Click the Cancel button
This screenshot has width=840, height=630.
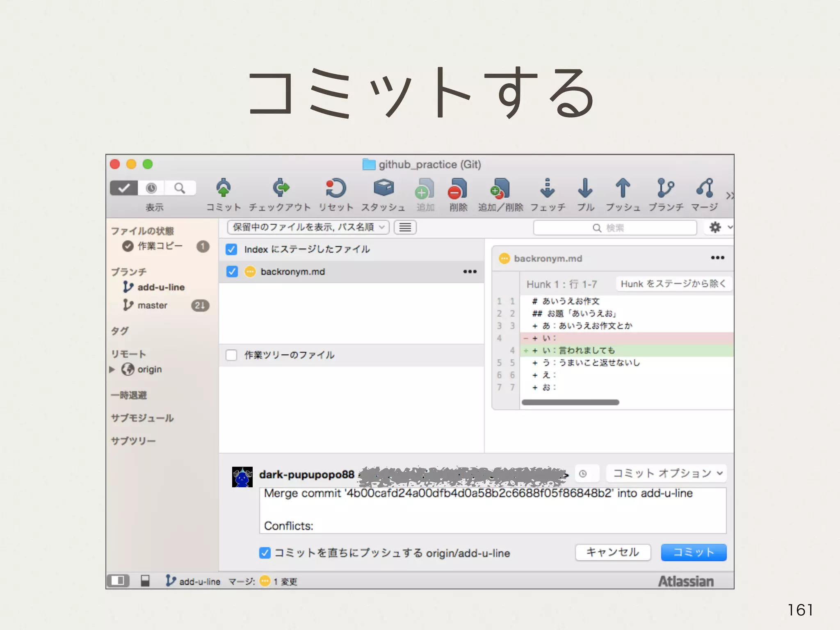coord(613,552)
